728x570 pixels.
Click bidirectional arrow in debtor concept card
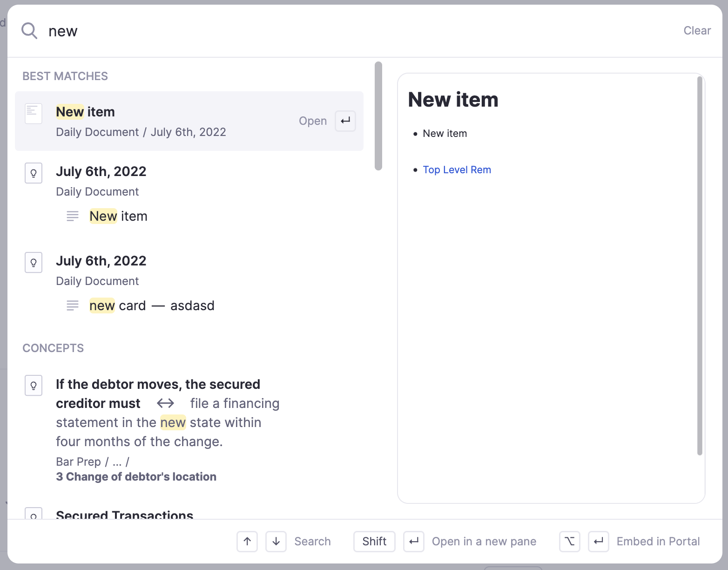point(165,403)
